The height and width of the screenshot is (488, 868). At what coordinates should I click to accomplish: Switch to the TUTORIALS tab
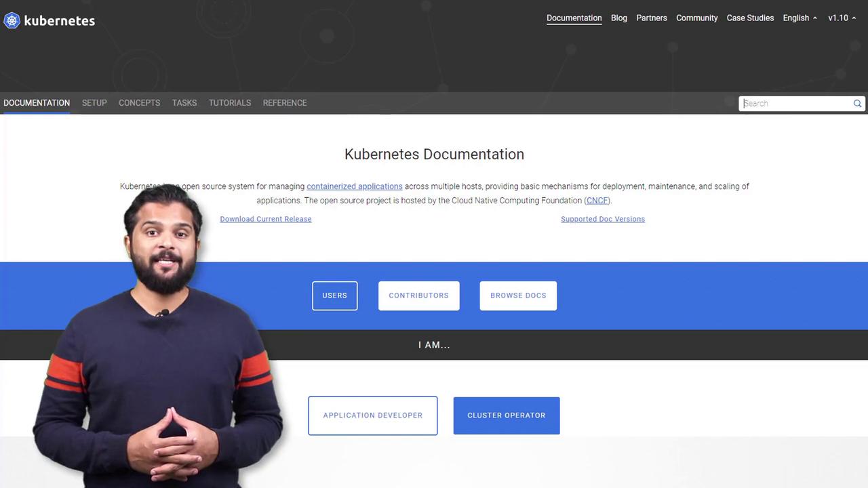pyautogui.click(x=230, y=103)
